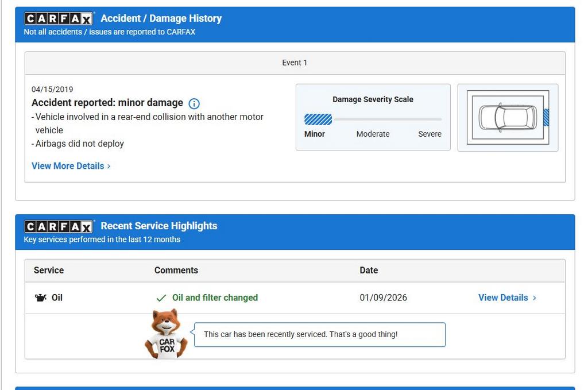Click the Date column header
The height and width of the screenshot is (390, 588).
tap(369, 271)
